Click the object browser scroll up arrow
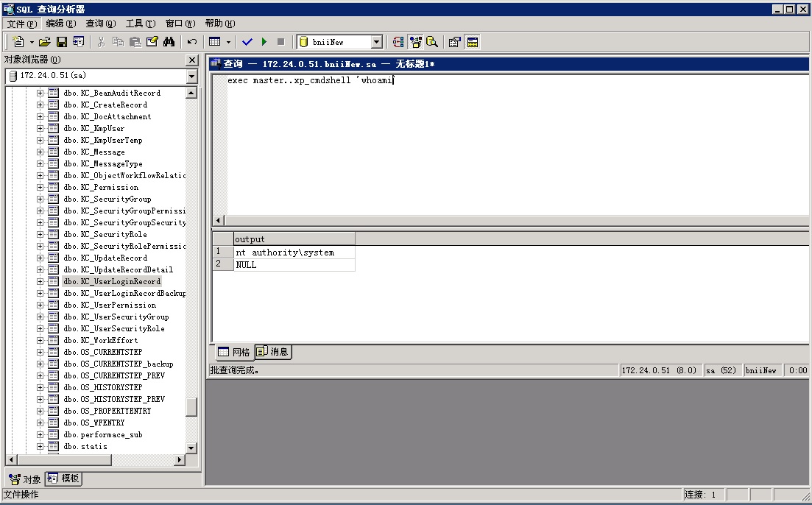The width and height of the screenshot is (812, 505). (x=191, y=93)
